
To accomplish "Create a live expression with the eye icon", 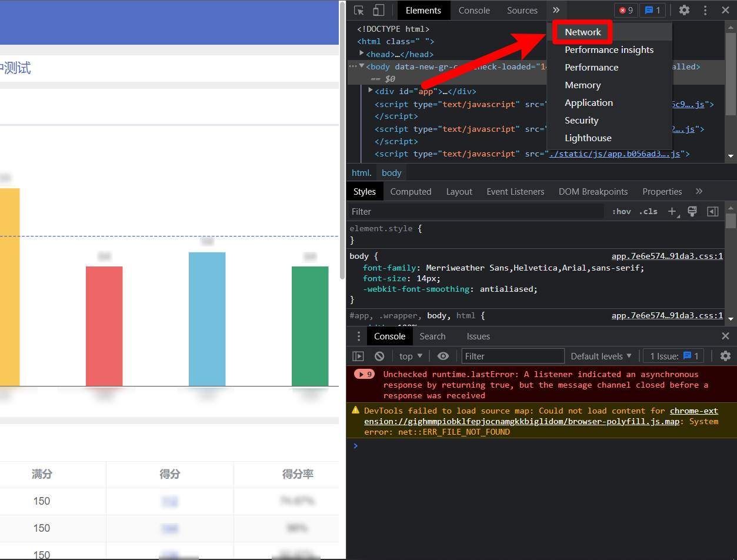I will click(443, 356).
